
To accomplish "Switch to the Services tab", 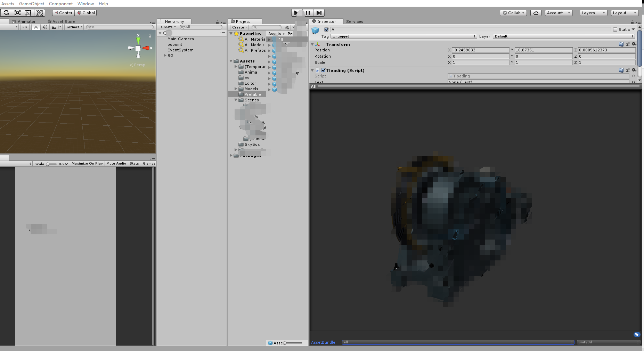I will pos(354,22).
